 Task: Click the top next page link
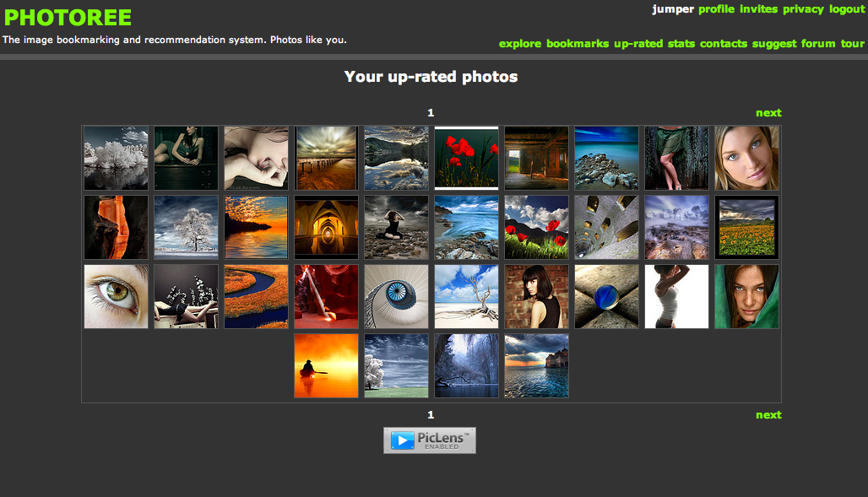[769, 113]
